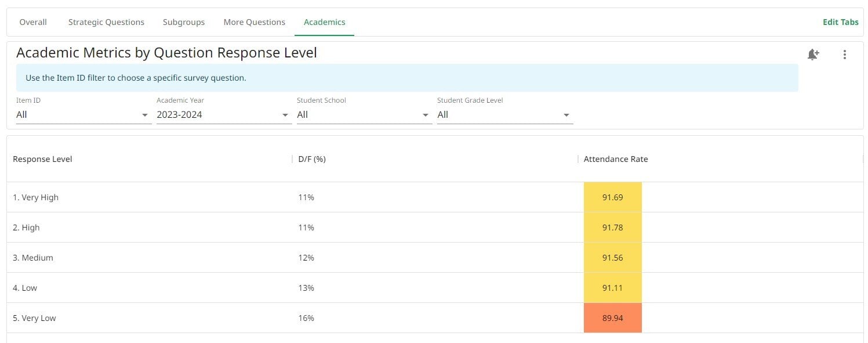Click the 1. Very High row label

(35, 197)
